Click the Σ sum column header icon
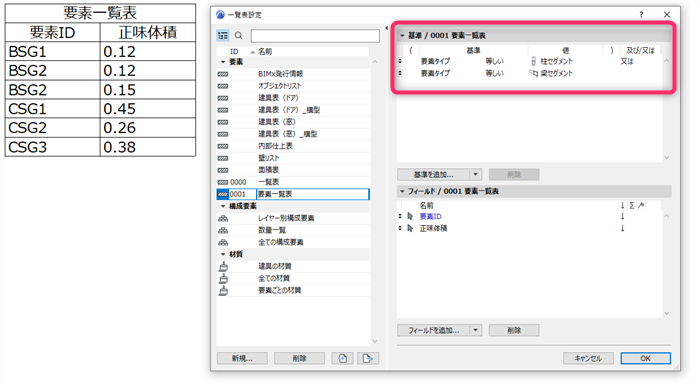700x387 pixels. click(632, 205)
